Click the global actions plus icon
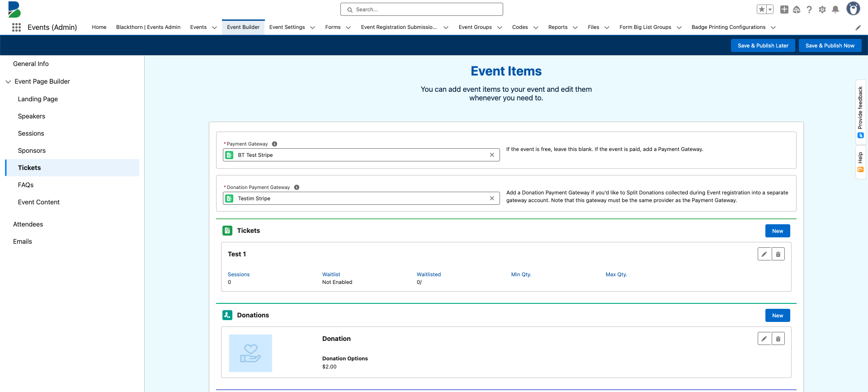 coord(784,9)
